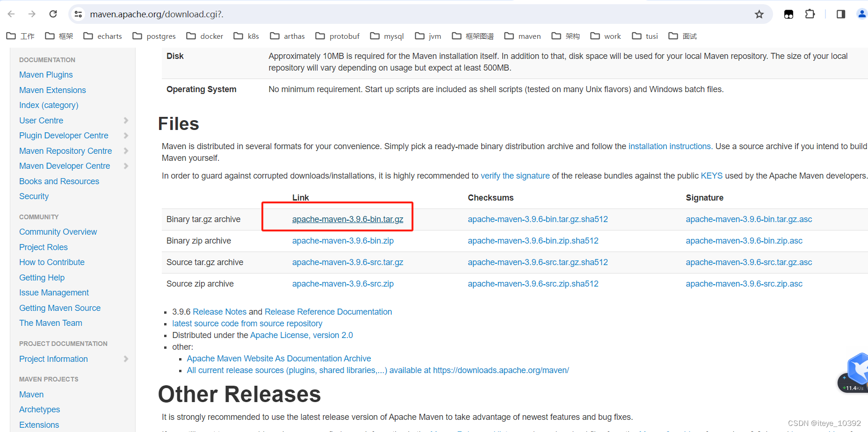Image resolution: width=868 pixels, height=432 pixels.
Task: Open the Release Notes link
Action: pos(219,312)
